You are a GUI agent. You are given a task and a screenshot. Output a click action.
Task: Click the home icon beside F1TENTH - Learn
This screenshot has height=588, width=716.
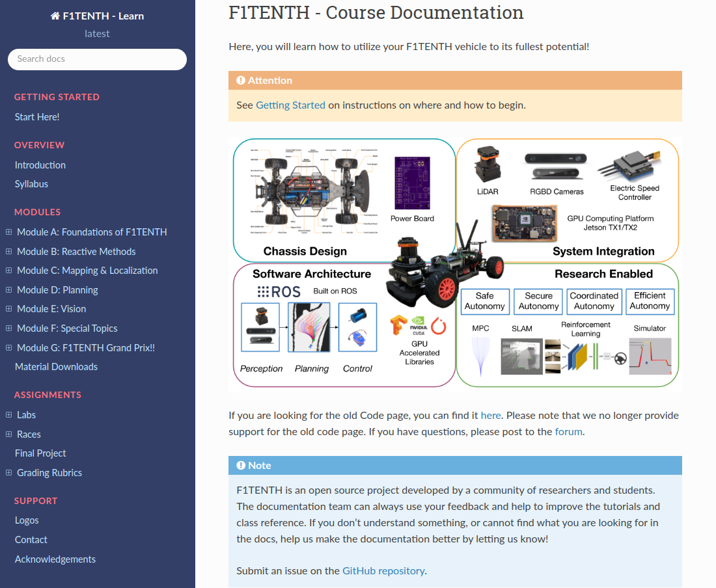(55, 16)
